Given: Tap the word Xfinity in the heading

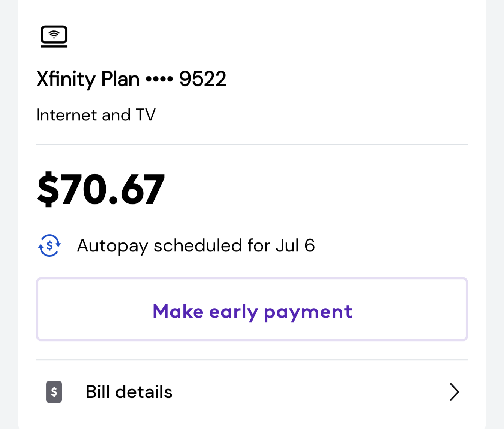Looking at the screenshot, I should [66, 79].
